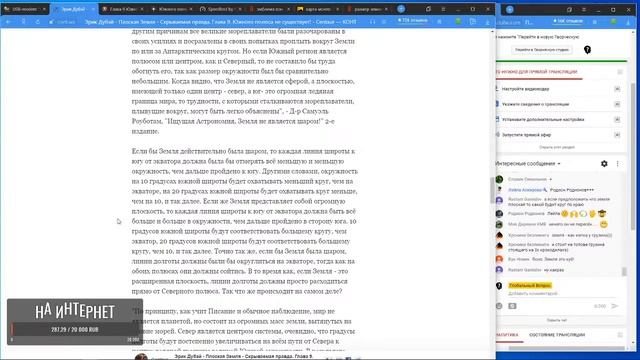This screenshot has height=360, width=640.
Task: Click 'Скрыть чат' link
Action: (557, 320)
